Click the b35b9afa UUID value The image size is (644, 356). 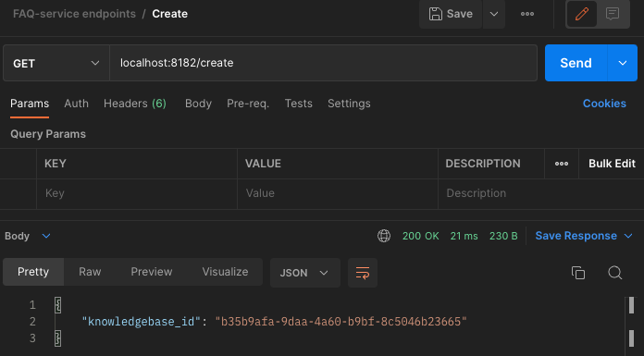coord(341,322)
